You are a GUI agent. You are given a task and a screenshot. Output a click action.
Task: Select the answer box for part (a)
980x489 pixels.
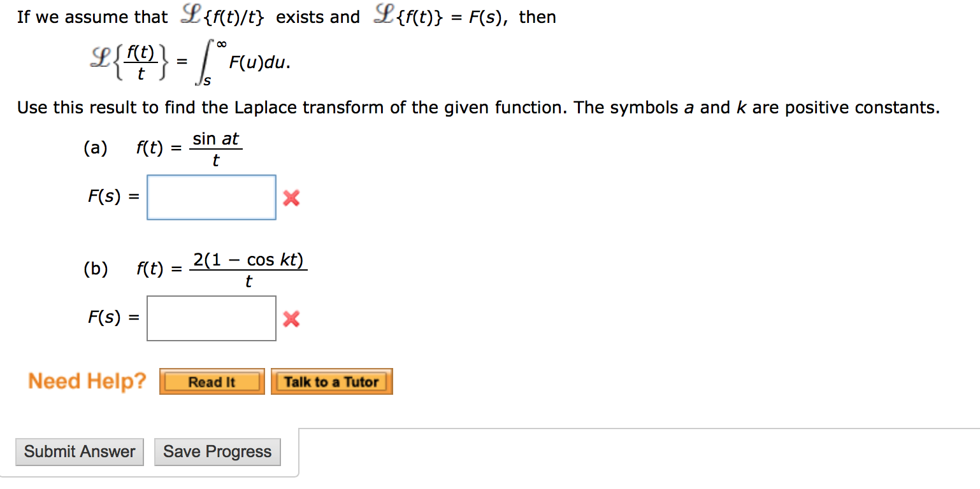coord(212,197)
